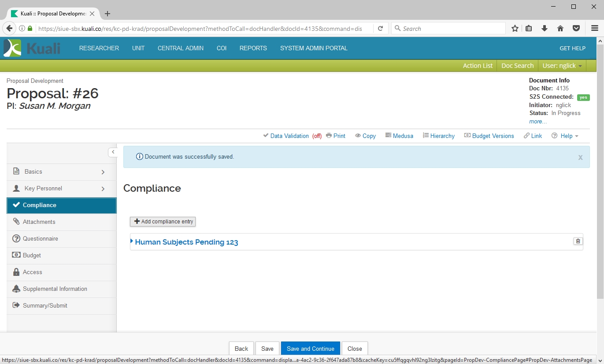Dismiss the saved successfully notification
Viewport: 604px width, 364px height.
point(580,157)
